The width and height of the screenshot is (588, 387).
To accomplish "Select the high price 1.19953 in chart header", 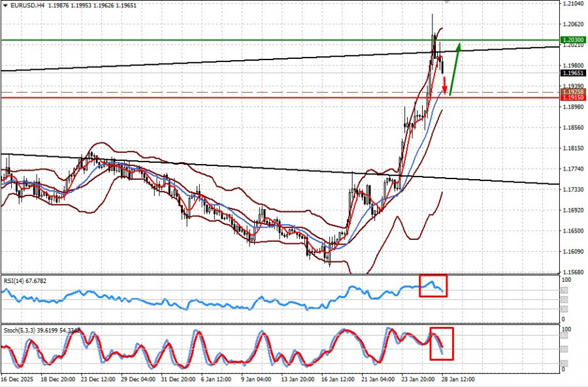I will coord(81,6).
